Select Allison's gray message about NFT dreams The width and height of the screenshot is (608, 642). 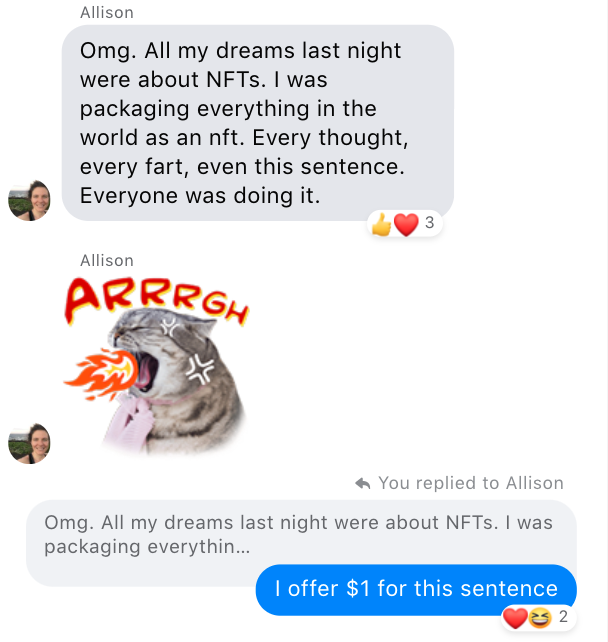tap(258, 123)
